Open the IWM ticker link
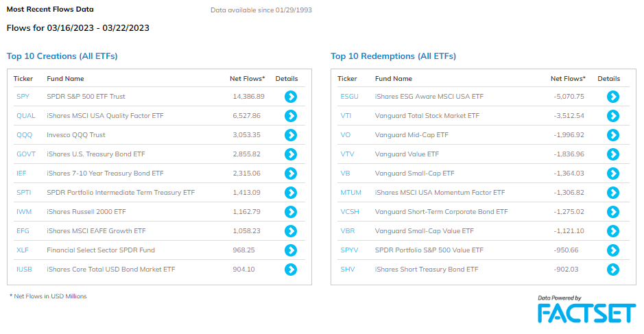This screenshot has width=644, height=334. pos(24,211)
